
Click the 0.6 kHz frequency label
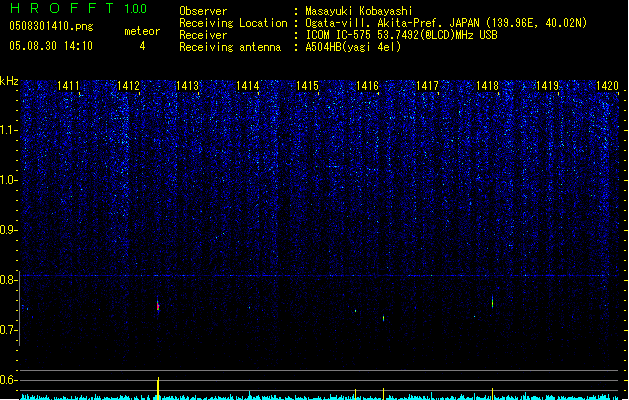pyautogui.click(x=9, y=380)
